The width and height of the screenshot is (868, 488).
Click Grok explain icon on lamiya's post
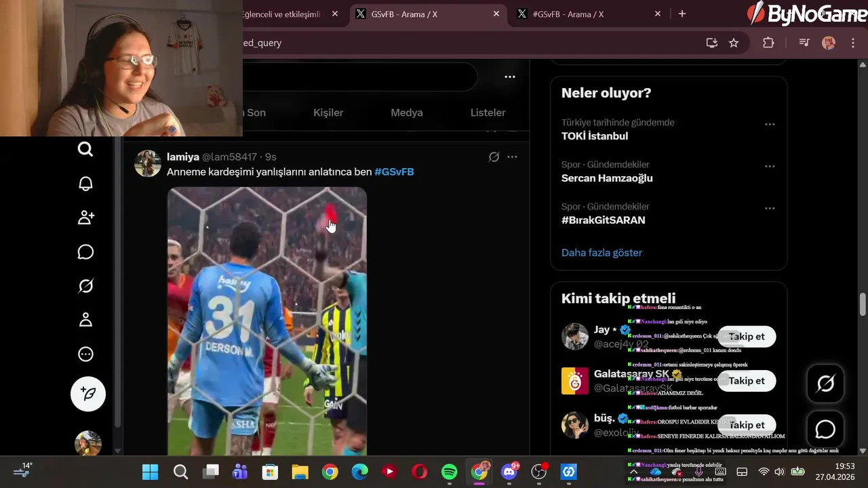(x=494, y=157)
